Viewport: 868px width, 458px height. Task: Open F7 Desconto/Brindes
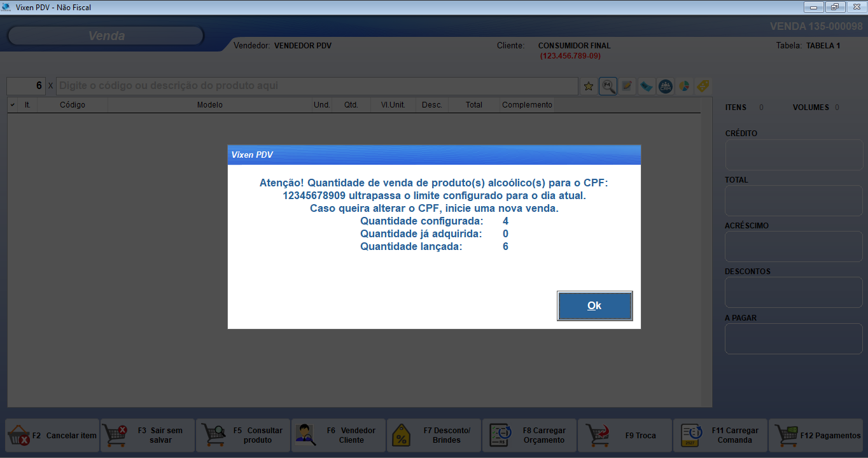[x=434, y=436]
